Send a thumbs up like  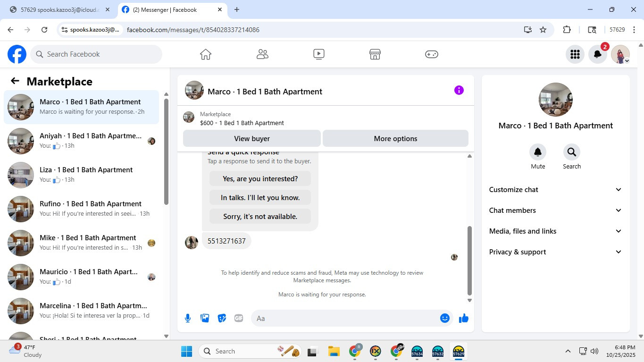(464, 318)
